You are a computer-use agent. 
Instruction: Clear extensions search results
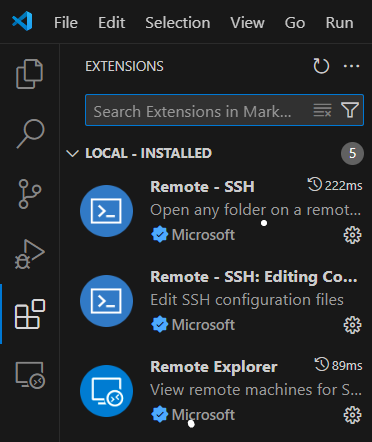322,110
